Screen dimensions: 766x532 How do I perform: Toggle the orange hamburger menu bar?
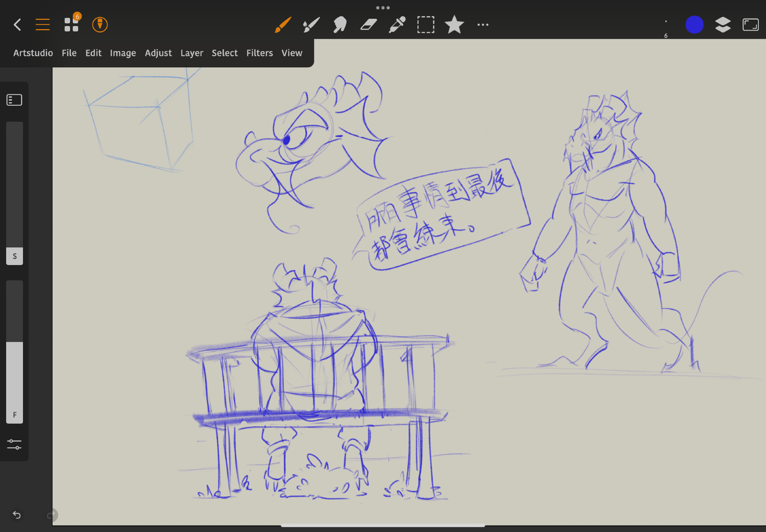43,25
